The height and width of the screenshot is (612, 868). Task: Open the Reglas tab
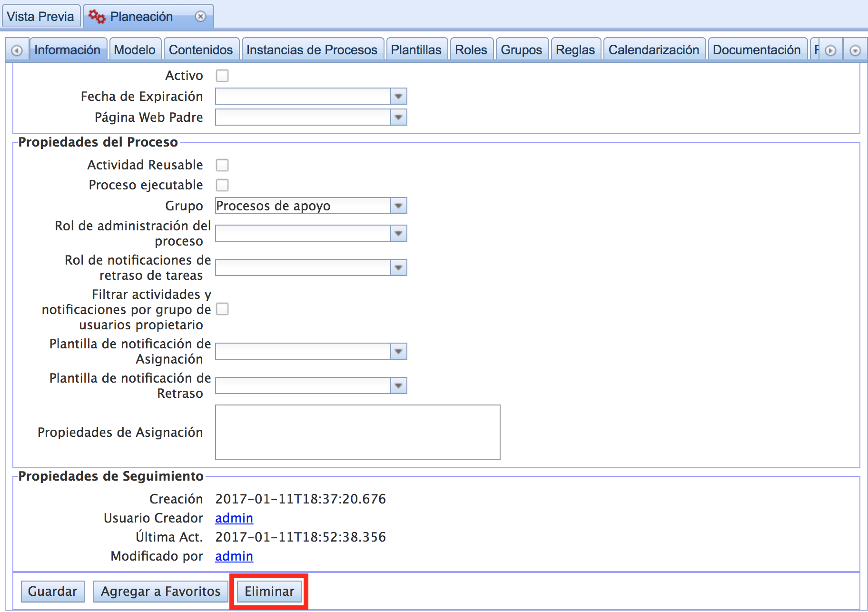coord(575,50)
